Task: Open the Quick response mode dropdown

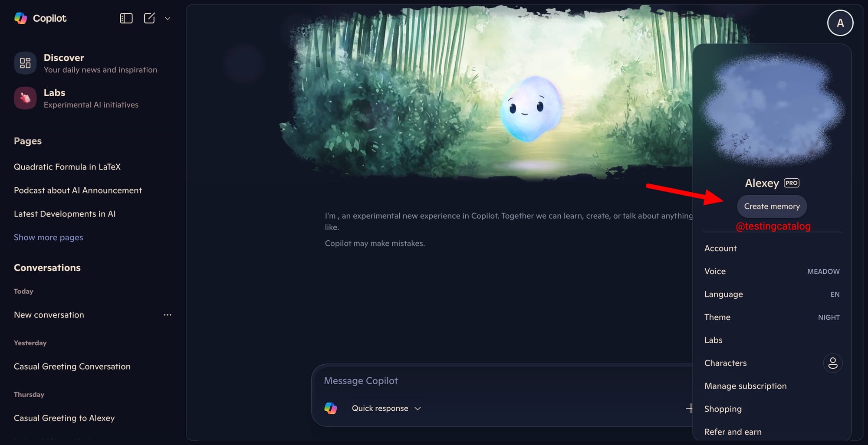Action: point(386,408)
